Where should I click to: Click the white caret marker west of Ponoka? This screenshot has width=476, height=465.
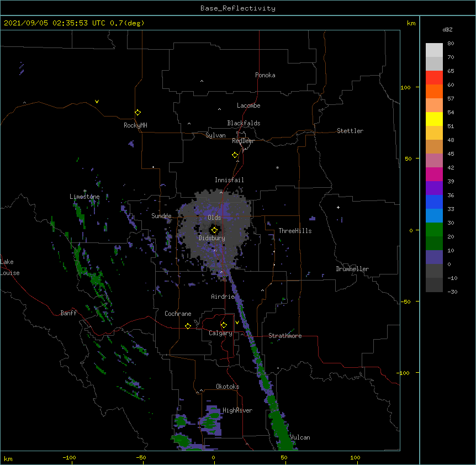tap(202, 81)
